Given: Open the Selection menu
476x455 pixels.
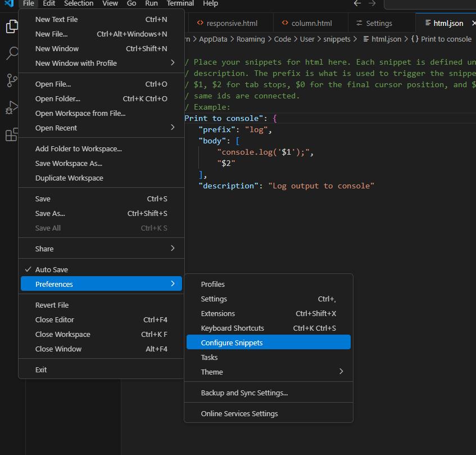Looking at the screenshot, I should click(79, 3).
